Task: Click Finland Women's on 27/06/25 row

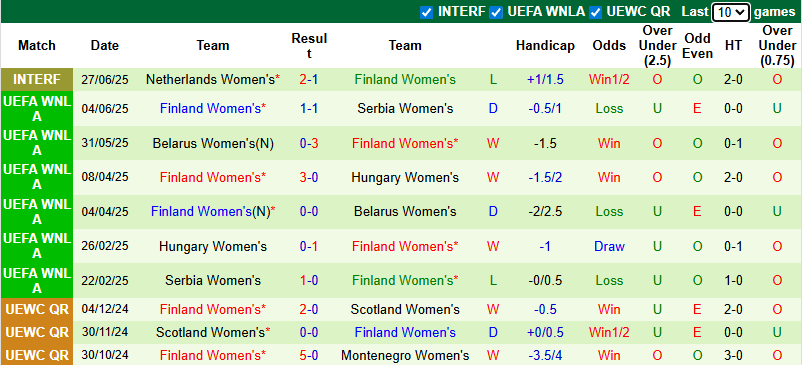Action: (405, 80)
